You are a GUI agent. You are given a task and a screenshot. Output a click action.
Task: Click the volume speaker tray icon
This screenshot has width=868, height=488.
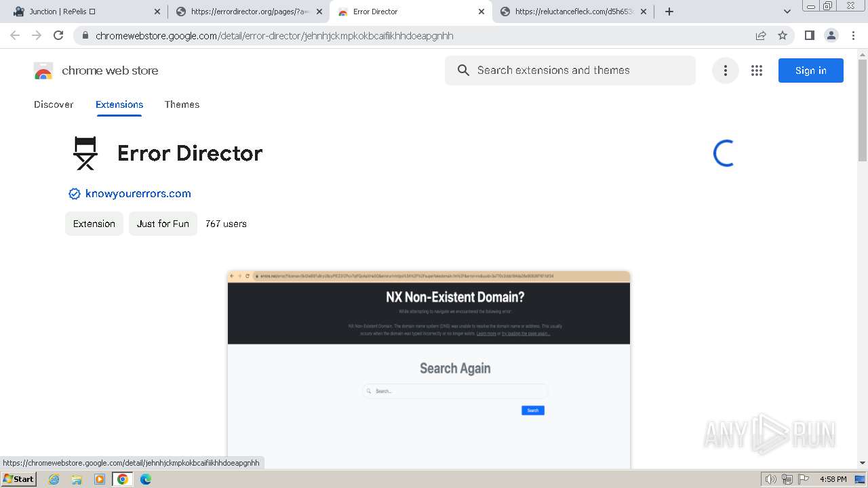[771, 479]
